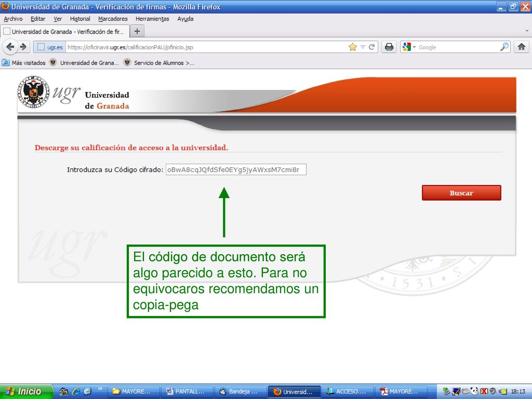This screenshot has height=399, width=532.
Task: Open the Ver menu
Action: point(58,19)
